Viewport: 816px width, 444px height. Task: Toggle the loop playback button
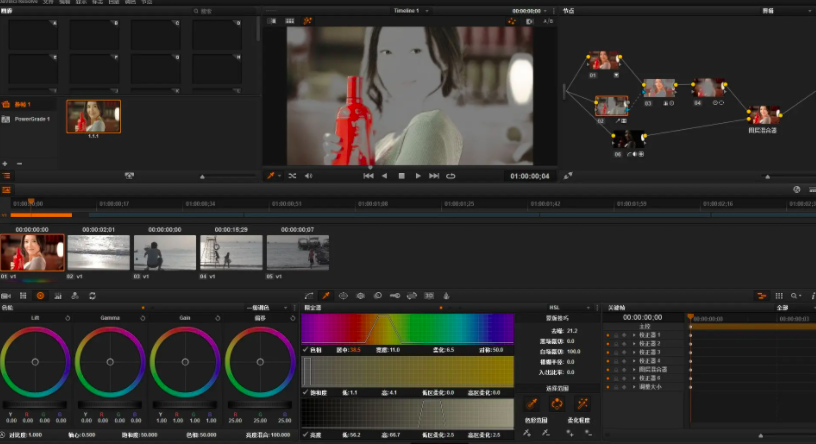pos(451,176)
